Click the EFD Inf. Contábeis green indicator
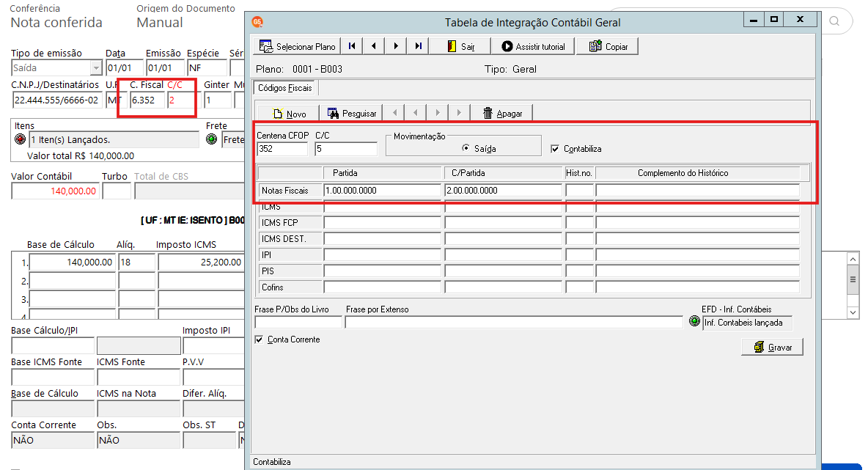Screen dimensions: 868x470 (695, 321)
